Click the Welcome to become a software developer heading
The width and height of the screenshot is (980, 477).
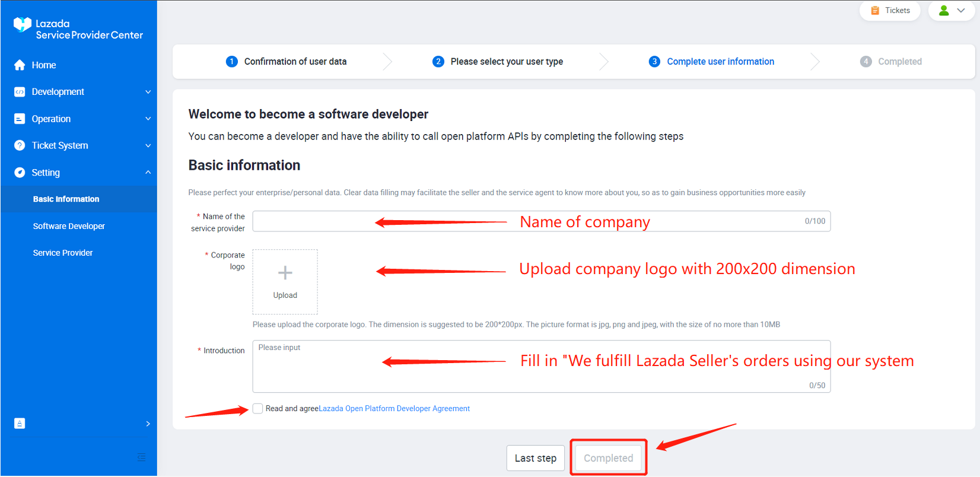308,114
